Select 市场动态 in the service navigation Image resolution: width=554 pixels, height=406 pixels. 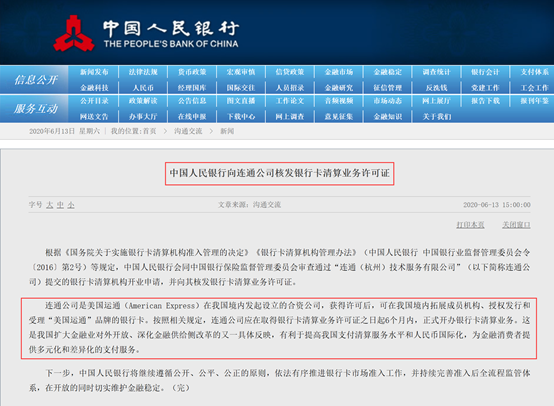tap(388, 101)
